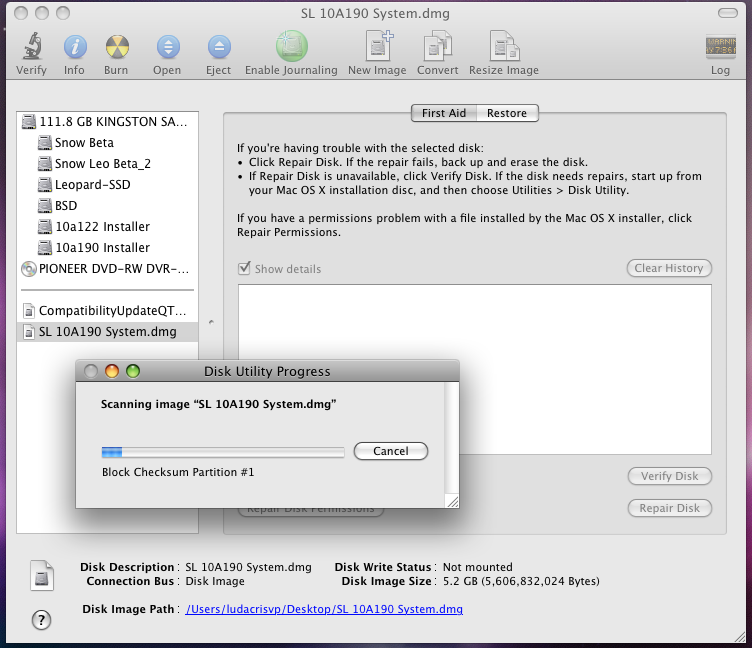Click the Eject toolbar icon
Viewport: 752px width, 648px height.
pos(219,47)
